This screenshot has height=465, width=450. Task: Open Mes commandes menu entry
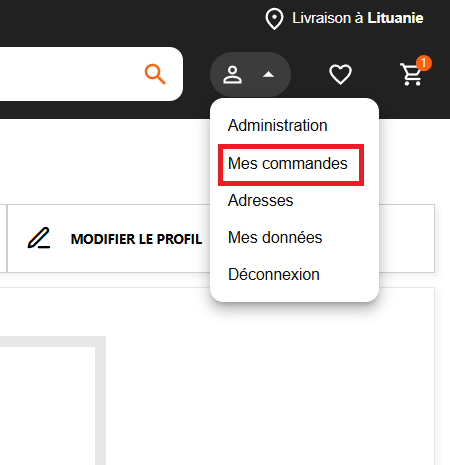287,164
